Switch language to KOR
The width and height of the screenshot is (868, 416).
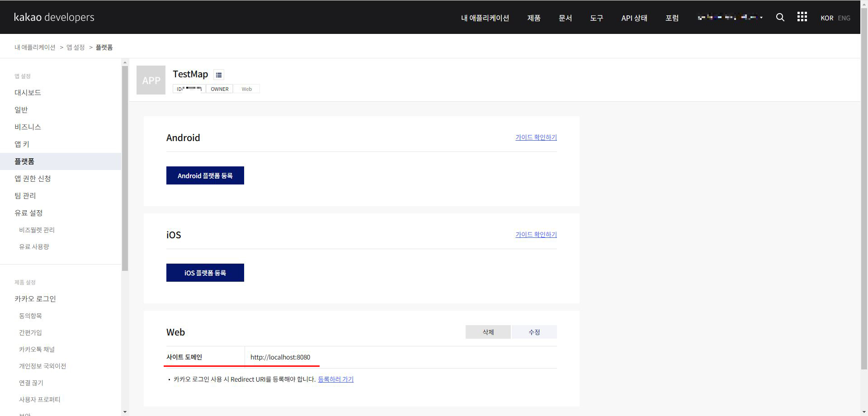827,18
